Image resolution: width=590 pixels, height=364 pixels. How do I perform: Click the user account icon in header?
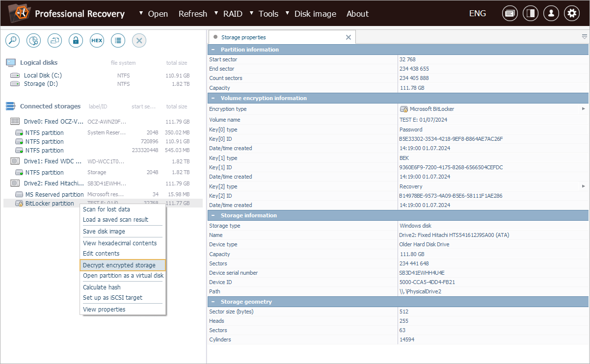[x=551, y=14]
